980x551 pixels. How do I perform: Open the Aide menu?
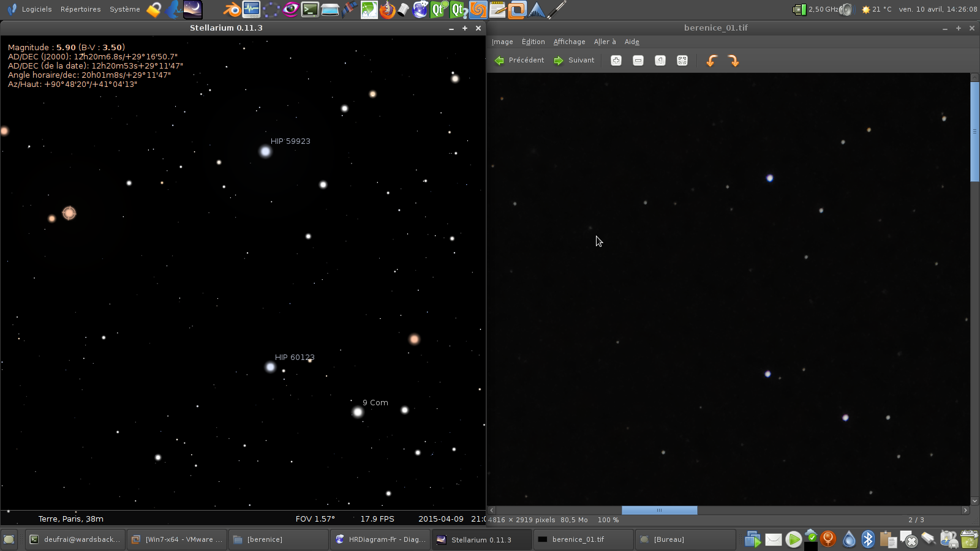pyautogui.click(x=632, y=42)
